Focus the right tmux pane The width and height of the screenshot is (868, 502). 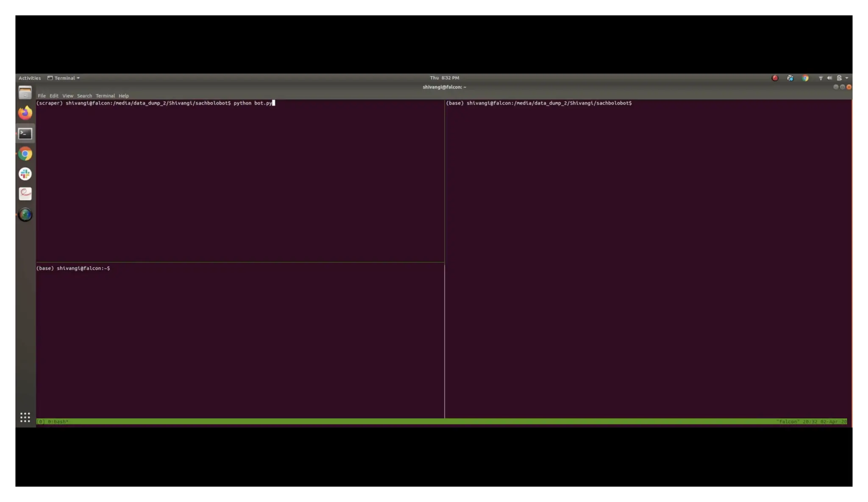(648, 259)
